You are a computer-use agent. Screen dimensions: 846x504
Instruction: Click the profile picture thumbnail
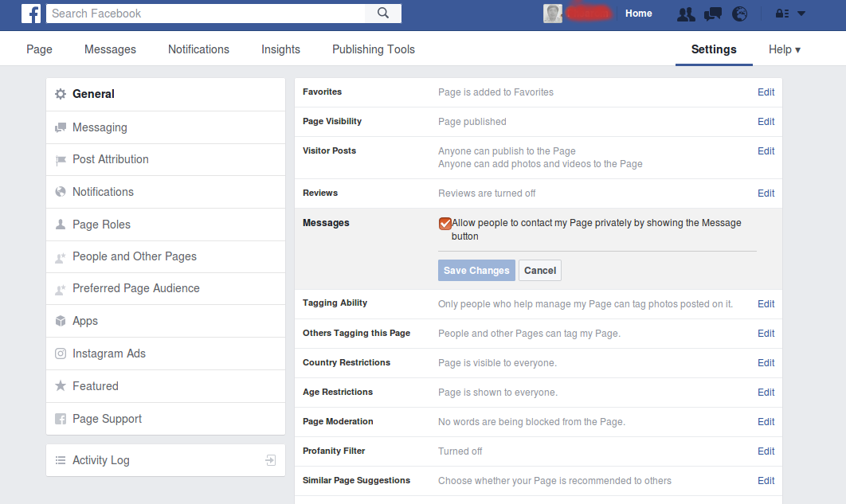click(553, 14)
